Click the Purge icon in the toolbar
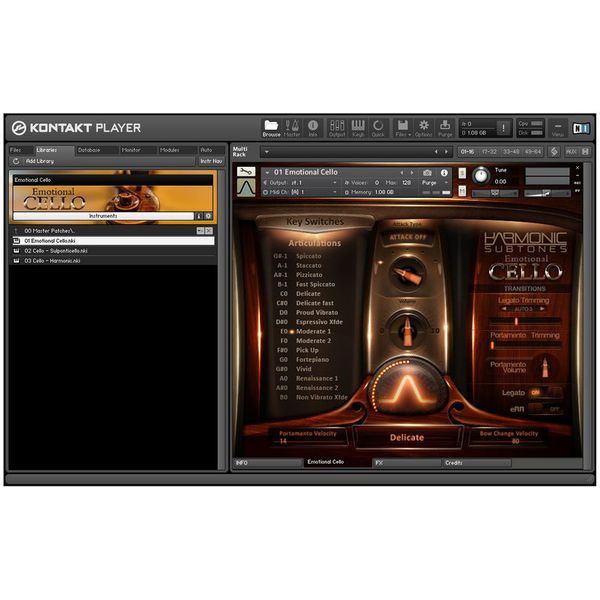600x600 pixels. pos(445,126)
